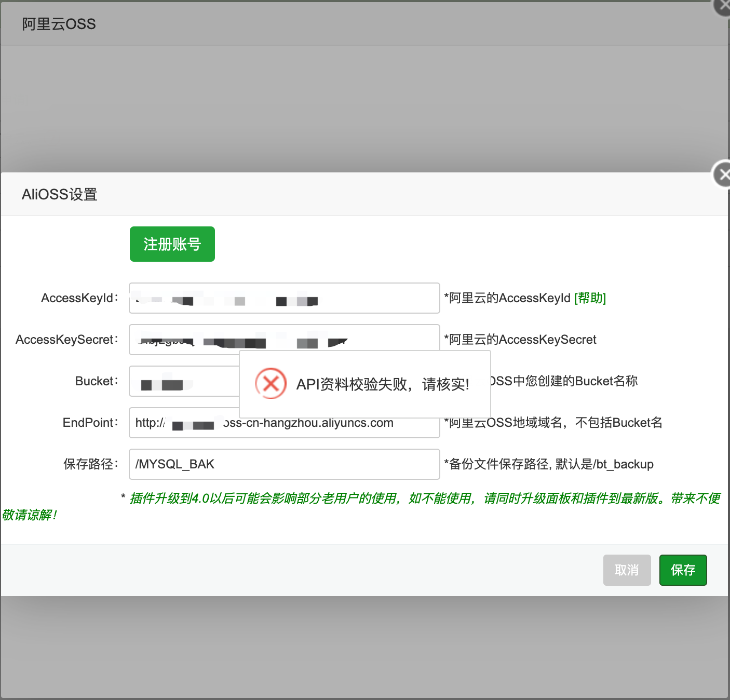
Task: Click the EndPoint: field label
Action: tap(90, 423)
